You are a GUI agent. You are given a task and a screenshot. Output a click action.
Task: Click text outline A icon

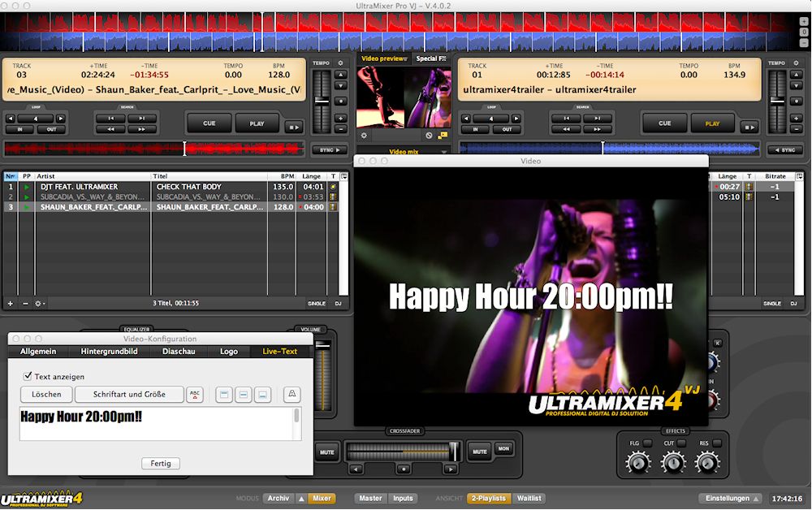[292, 395]
